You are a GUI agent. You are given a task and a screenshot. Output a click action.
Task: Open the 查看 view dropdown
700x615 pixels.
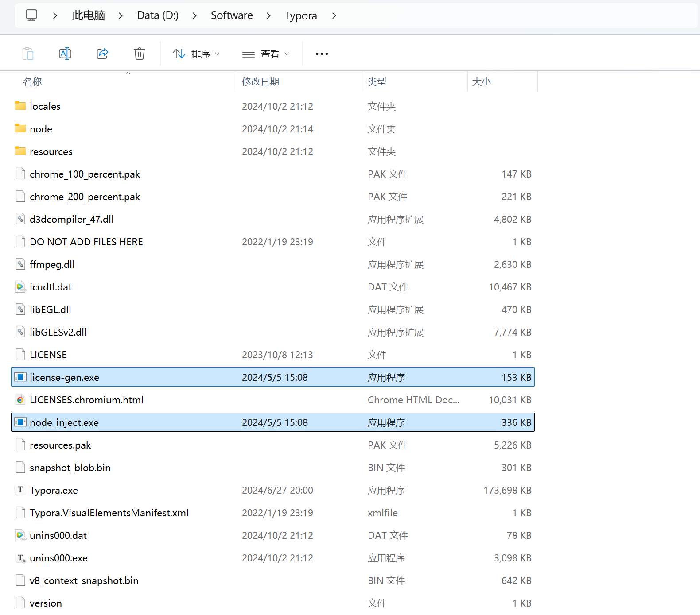266,54
